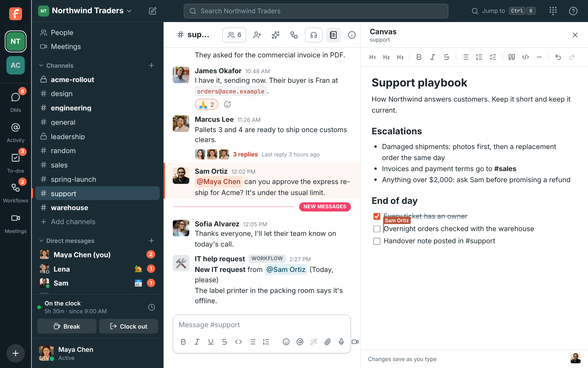Insert bulleted list in canvas

click(x=465, y=57)
